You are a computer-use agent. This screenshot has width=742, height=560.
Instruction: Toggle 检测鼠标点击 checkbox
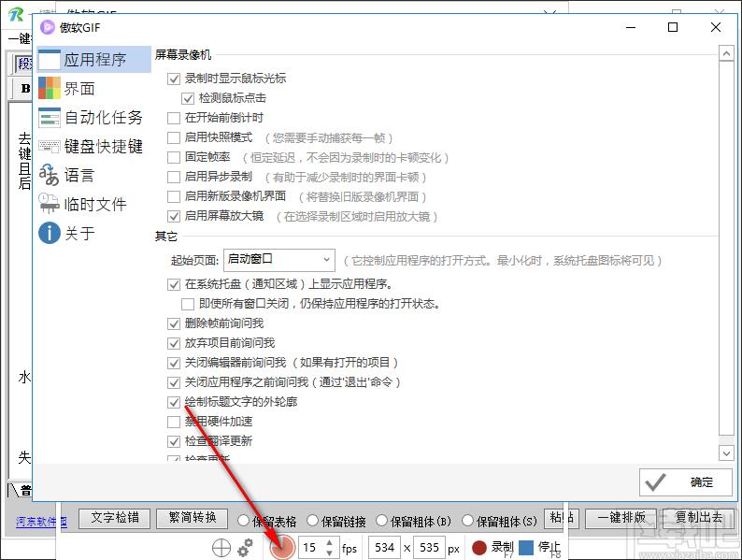pyautogui.click(x=188, y=98)
